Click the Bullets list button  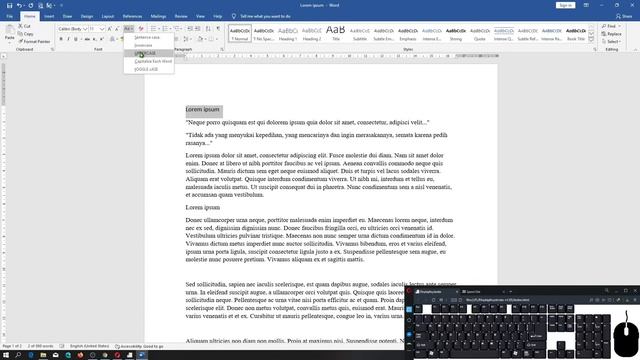(153, 29)
